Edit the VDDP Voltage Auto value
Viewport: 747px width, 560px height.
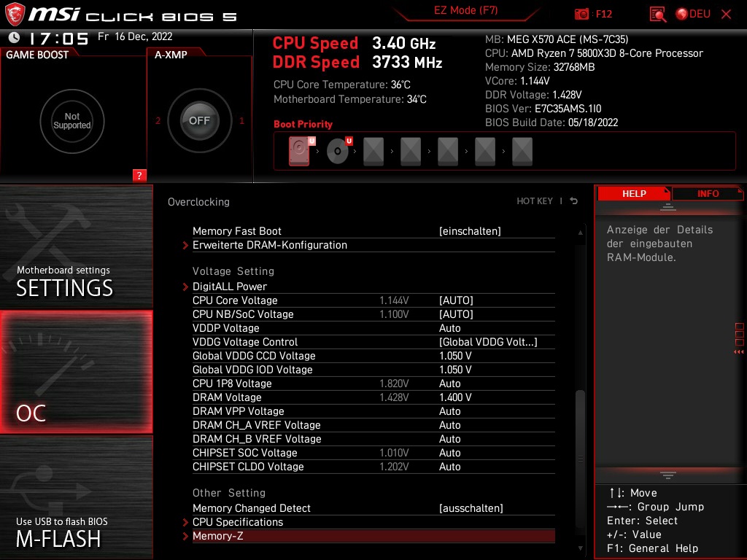(449, 328)
